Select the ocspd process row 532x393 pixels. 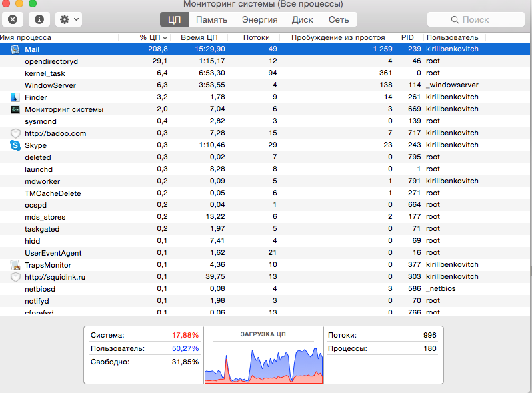coord(265,204)
